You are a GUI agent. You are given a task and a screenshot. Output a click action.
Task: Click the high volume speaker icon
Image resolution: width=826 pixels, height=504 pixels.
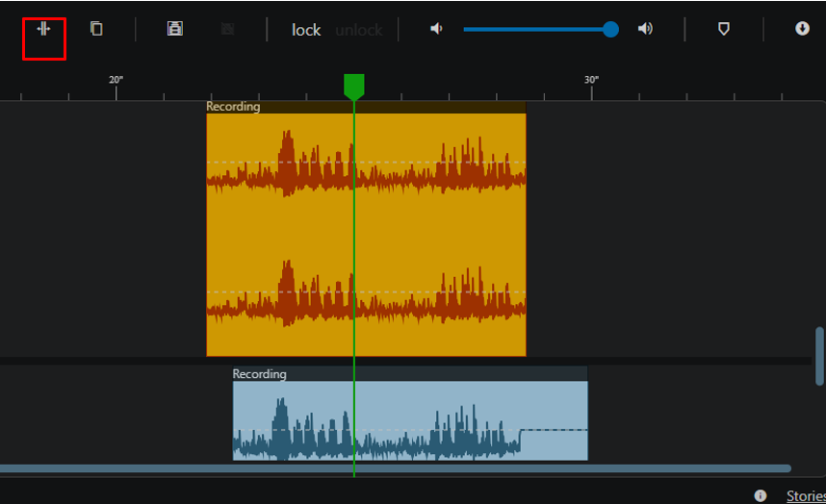(645, 29)
